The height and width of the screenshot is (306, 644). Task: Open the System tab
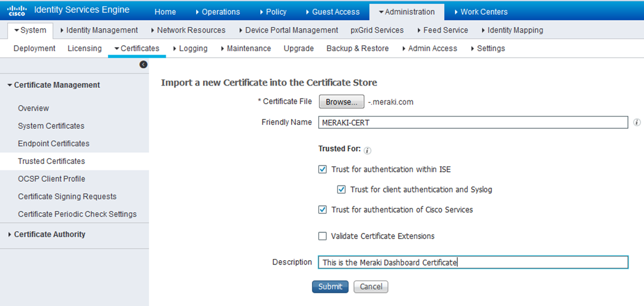[30, 30]
